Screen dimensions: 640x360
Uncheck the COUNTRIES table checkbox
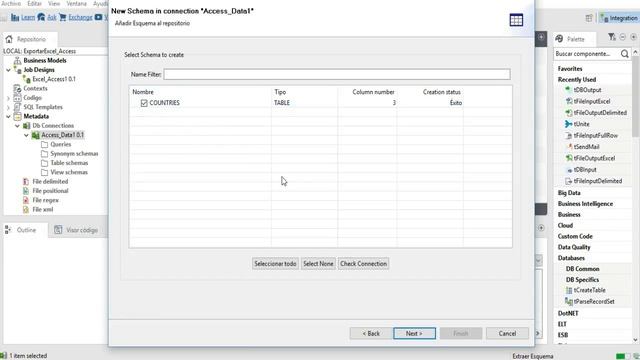click(144, 103)
